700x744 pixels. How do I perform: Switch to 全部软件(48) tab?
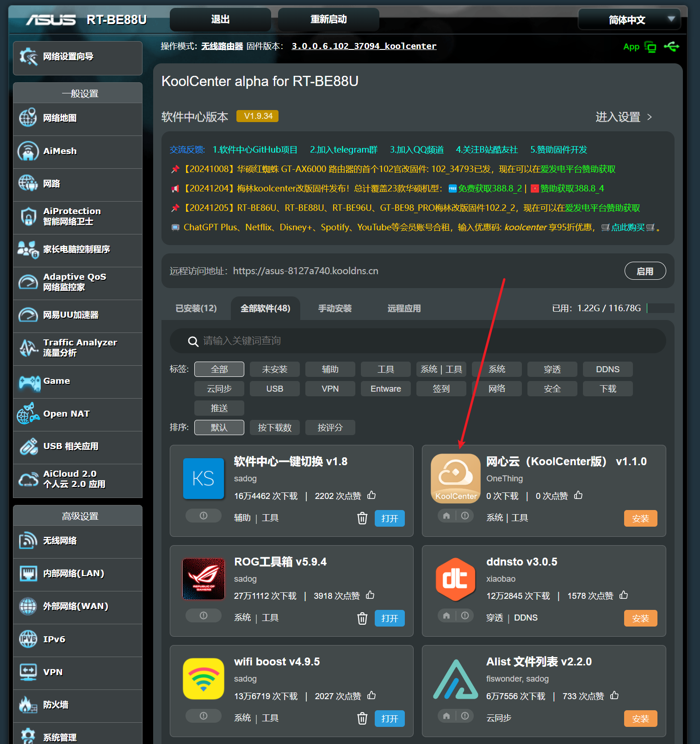click(x=266, y=308)
